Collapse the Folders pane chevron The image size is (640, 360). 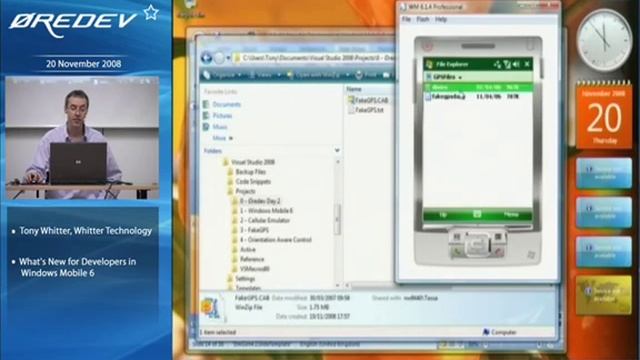click(x=337, y=151)
